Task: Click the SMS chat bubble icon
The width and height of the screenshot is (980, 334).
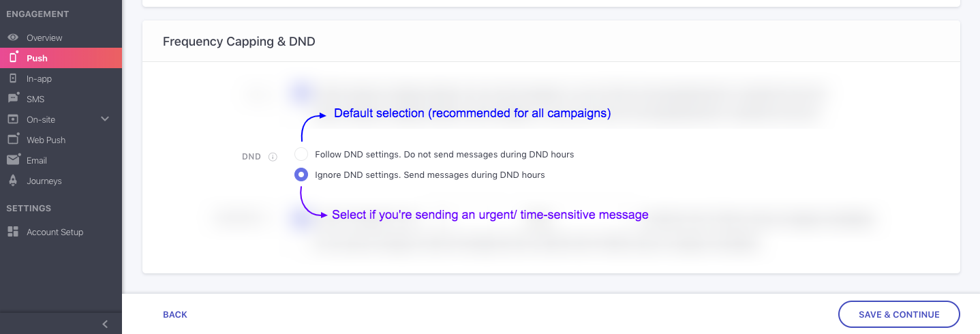Action: (13, 99)
